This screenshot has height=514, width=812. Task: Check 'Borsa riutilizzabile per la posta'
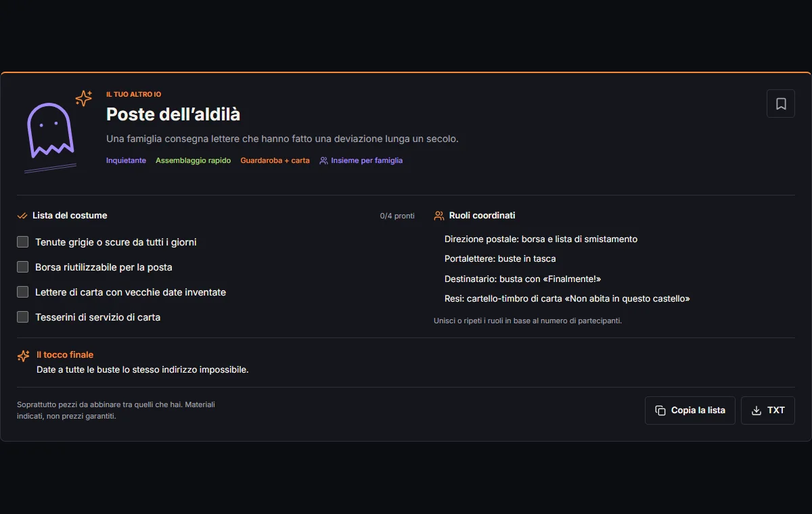pos(23,266)
